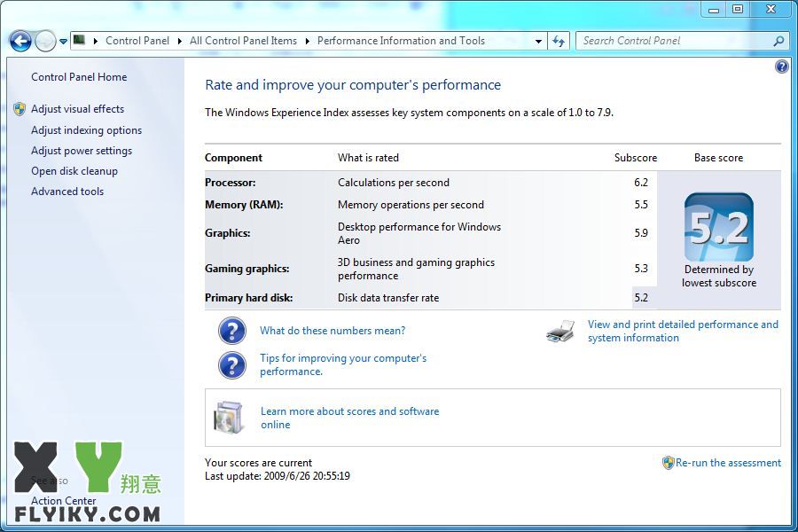
Task: Open the recent pages dropdown arrow
Action: click(63, 42)
